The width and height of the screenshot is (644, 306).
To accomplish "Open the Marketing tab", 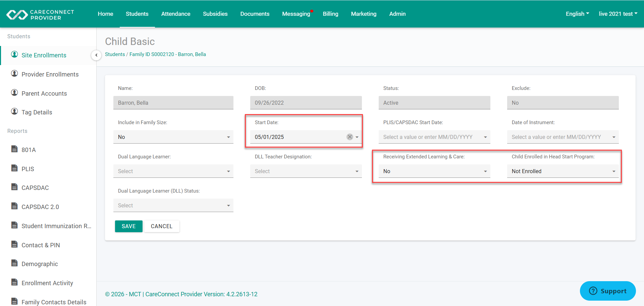I will pos(364,14).
